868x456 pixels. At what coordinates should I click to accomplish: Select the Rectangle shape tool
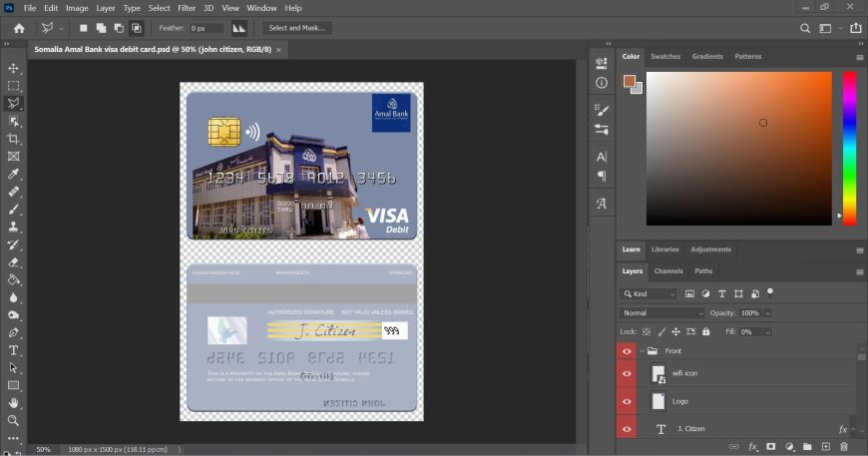pyautogui.click(x=13, y=386)
